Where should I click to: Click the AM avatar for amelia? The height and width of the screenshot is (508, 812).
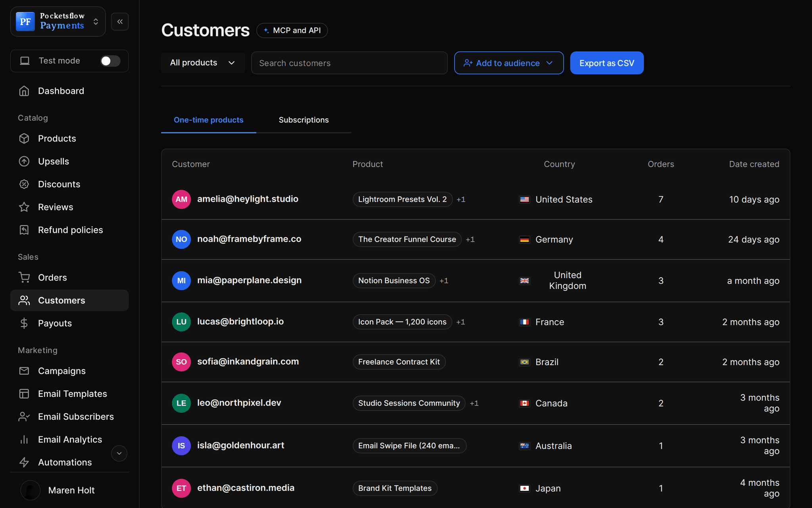(181, 199)
